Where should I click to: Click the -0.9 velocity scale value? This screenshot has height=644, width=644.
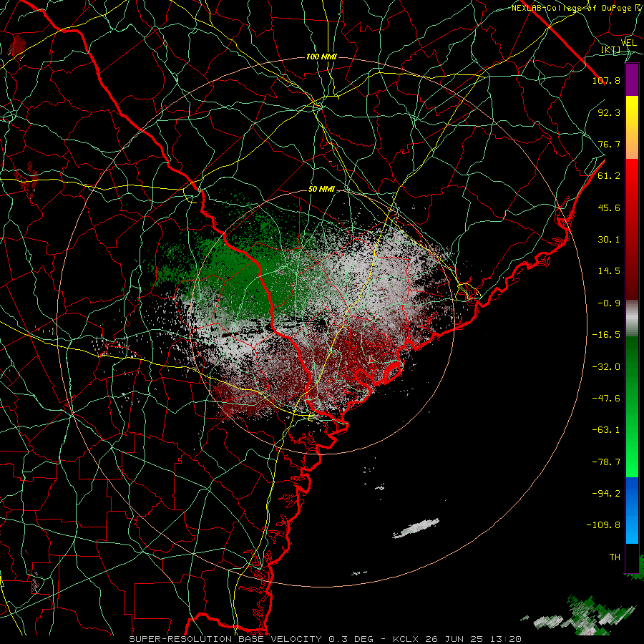point(609,303)
